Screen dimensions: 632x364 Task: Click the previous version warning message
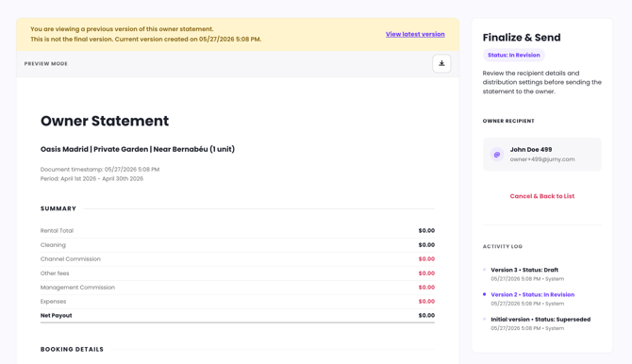tap(145, 34)
